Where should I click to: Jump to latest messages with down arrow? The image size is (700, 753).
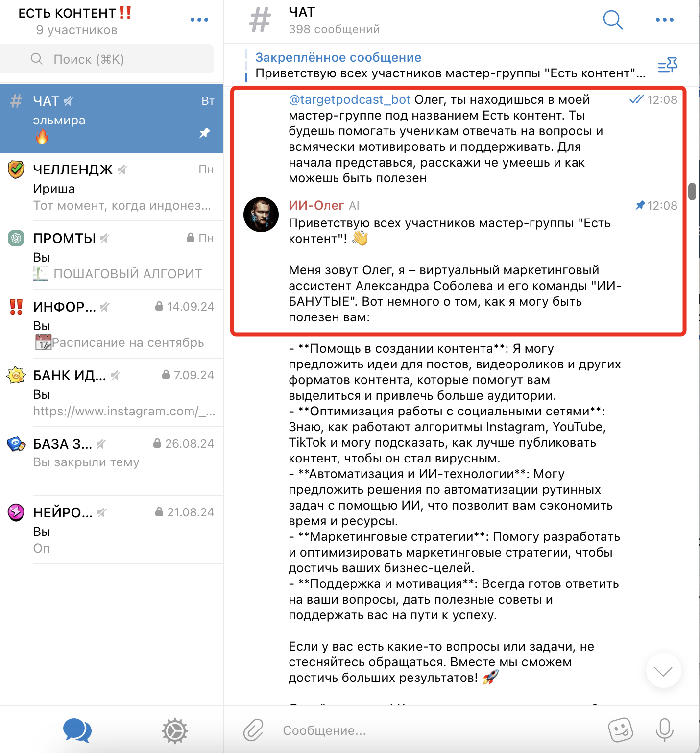[663, 671]
